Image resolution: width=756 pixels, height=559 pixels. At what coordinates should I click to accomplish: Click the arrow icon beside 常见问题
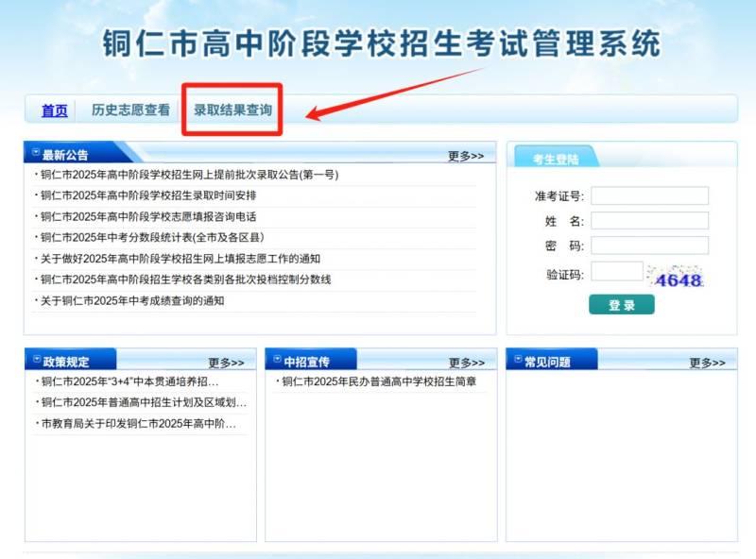coord(517,360)
